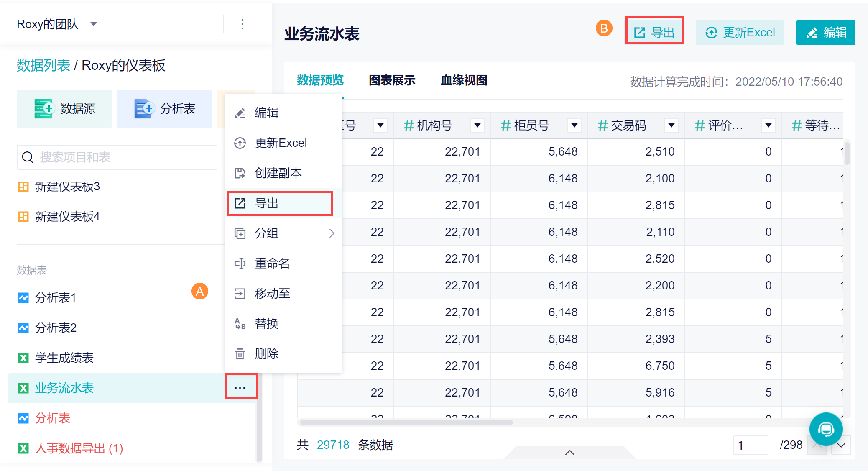
Task: Open the Roxy的团队 team dropdown
Action: (94, 24)
